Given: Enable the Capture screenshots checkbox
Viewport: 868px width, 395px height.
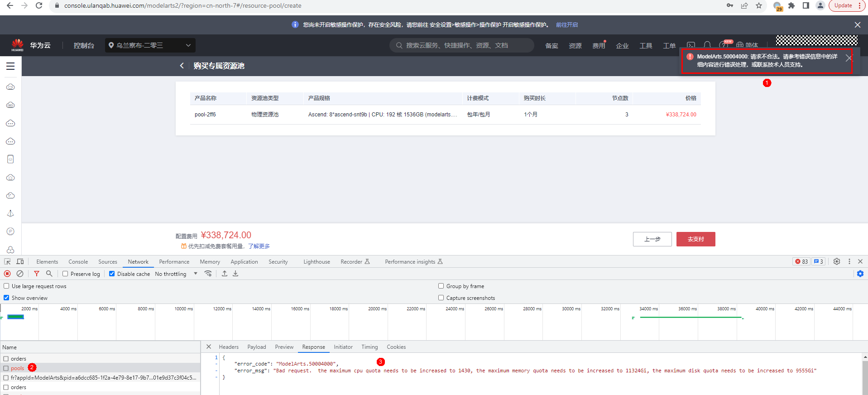Looking at the screenshot, I should click(x=441, y=298).
